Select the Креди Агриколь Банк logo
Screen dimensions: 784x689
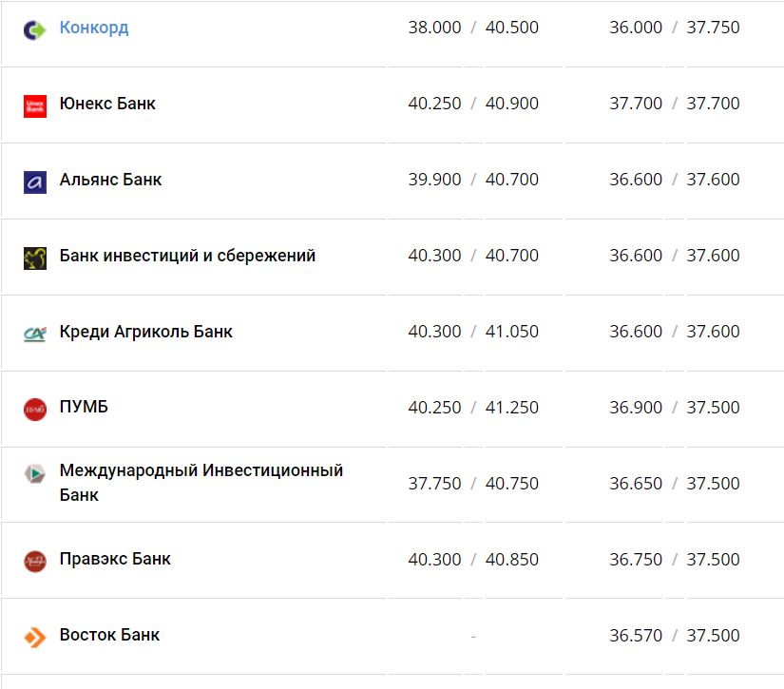tap(34, 331)
